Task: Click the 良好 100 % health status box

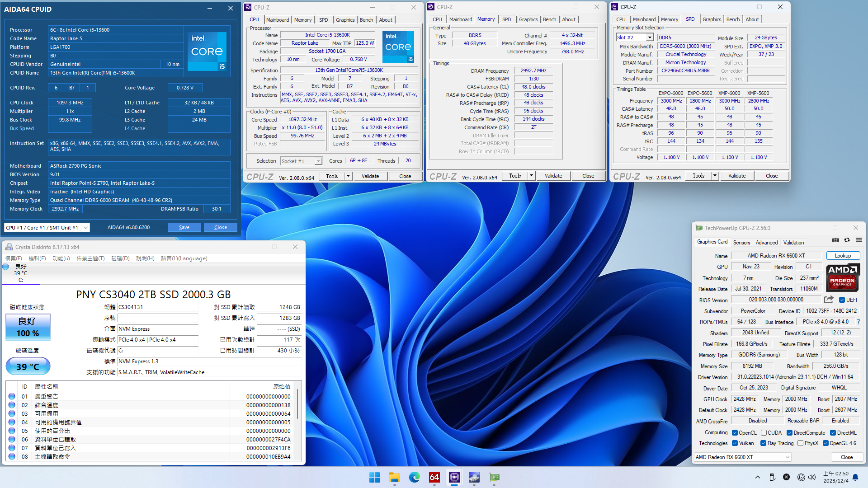Action: point(28,327)
